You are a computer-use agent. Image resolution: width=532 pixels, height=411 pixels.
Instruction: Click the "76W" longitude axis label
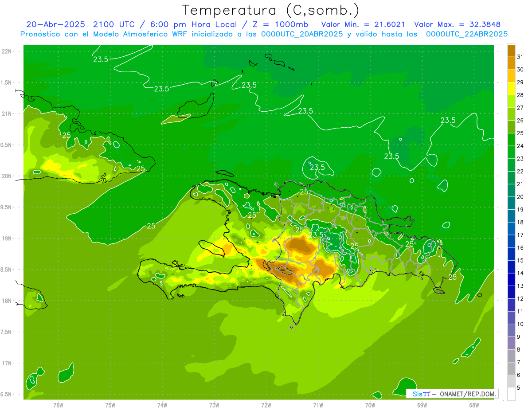pyautogui.click(x=58, y=405)
